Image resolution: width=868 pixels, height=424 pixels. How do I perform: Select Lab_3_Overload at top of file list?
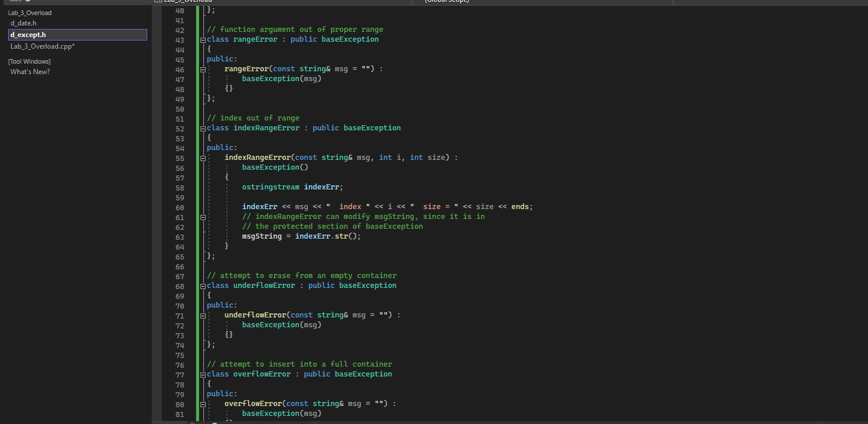point(30,12)
